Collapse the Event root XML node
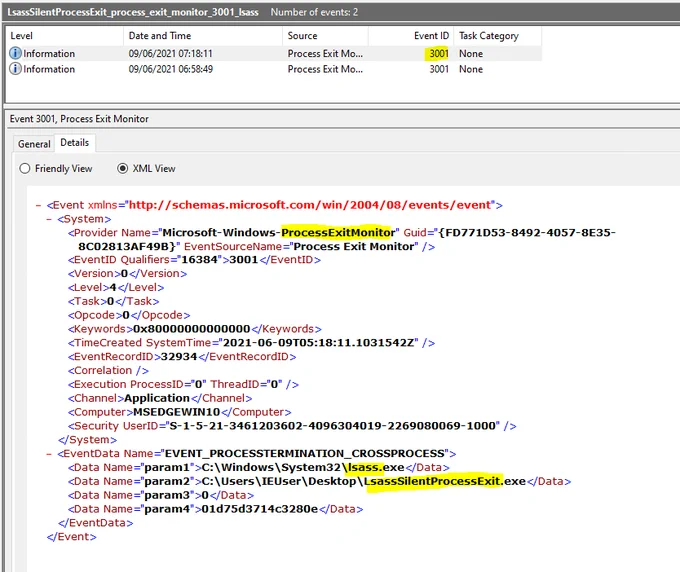The width and height of the screenshot is (680, 572). click(x=39, y=205)
